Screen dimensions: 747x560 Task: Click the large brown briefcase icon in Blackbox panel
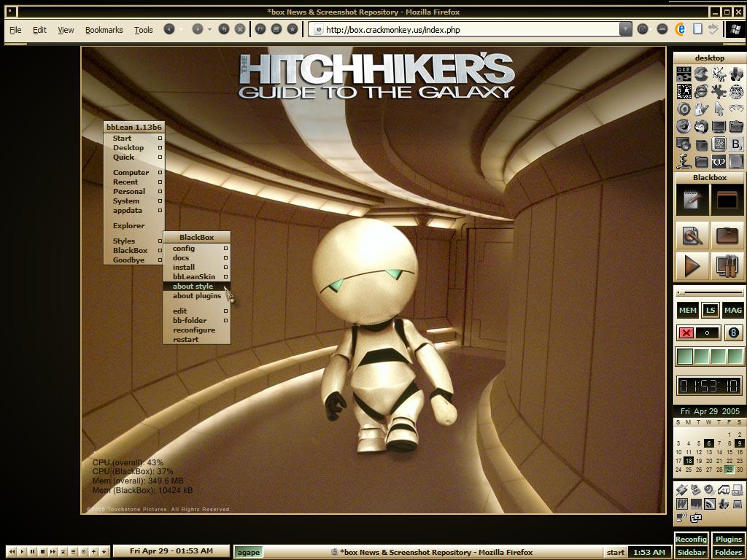pos(727,234)
